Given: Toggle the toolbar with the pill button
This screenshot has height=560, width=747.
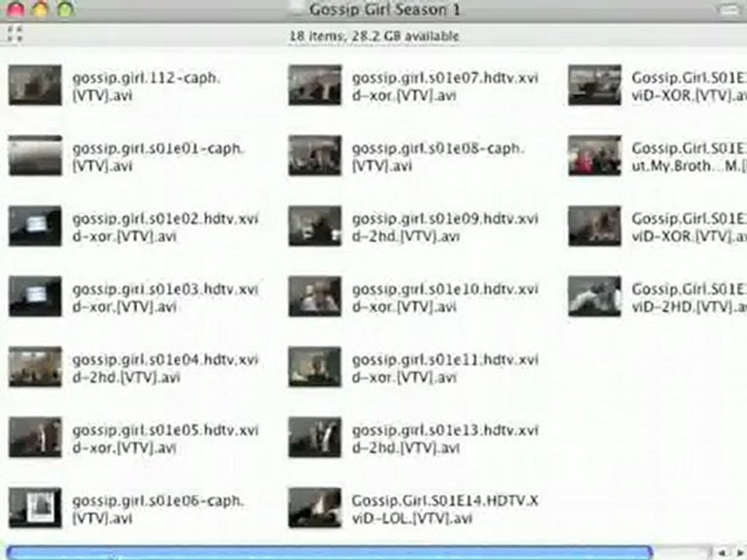Looking at the screenshot, I should (729, 9).
